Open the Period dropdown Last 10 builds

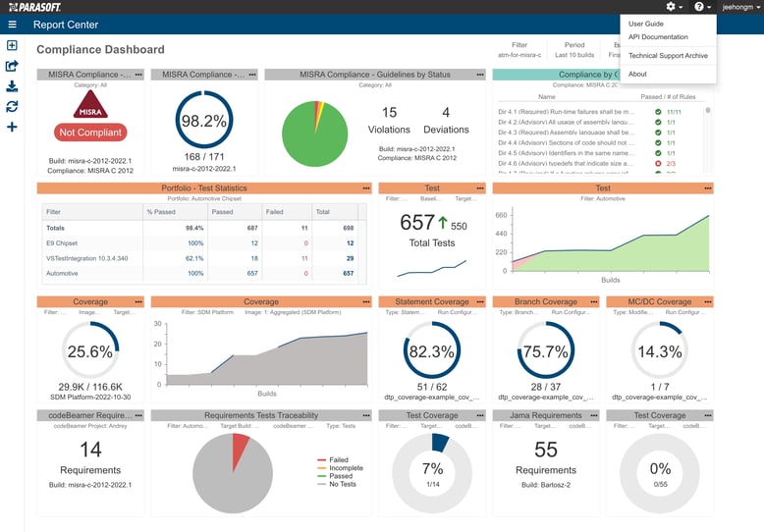coord(574,50)
